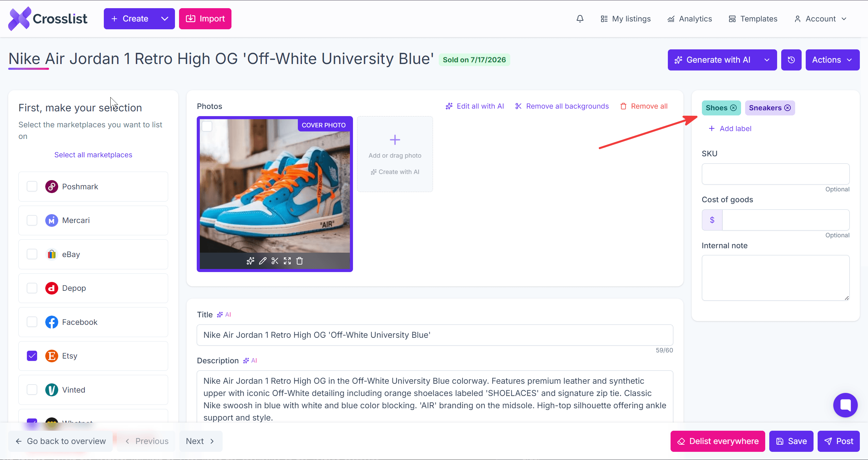
Task: Click the Internal note text area
Action: (x=776, y=278)
